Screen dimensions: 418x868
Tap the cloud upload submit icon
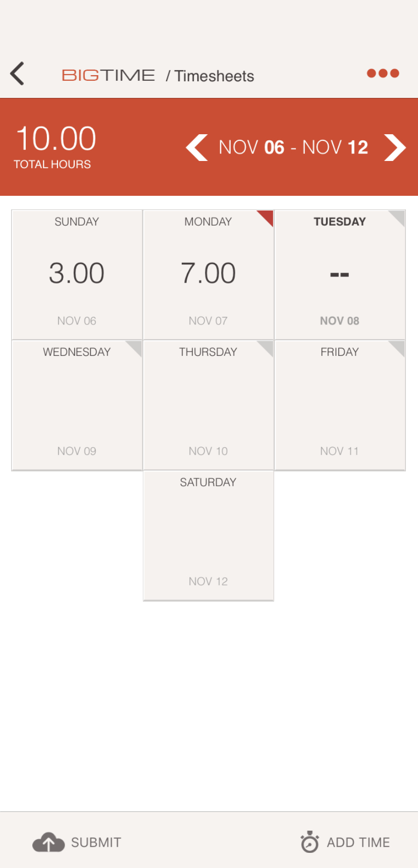48,842
